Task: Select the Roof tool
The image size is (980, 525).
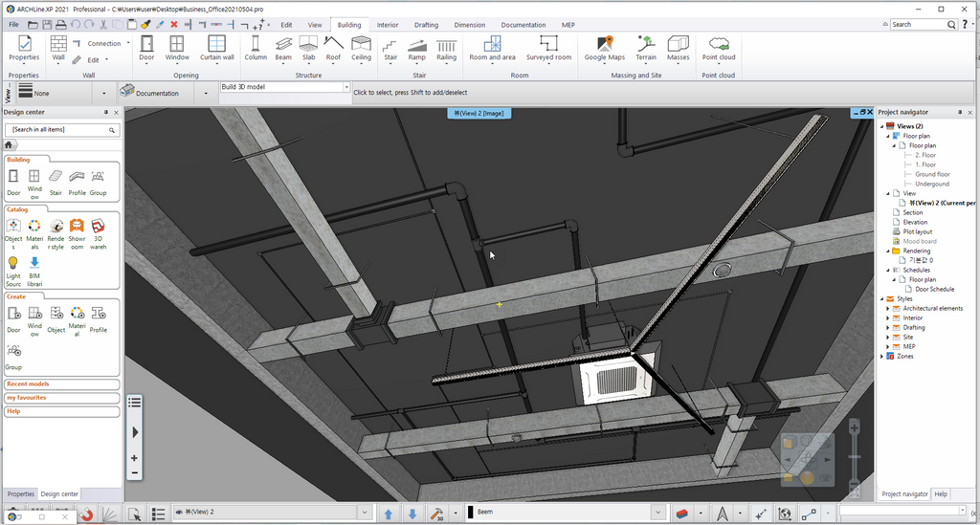Action: coord(334,49)
